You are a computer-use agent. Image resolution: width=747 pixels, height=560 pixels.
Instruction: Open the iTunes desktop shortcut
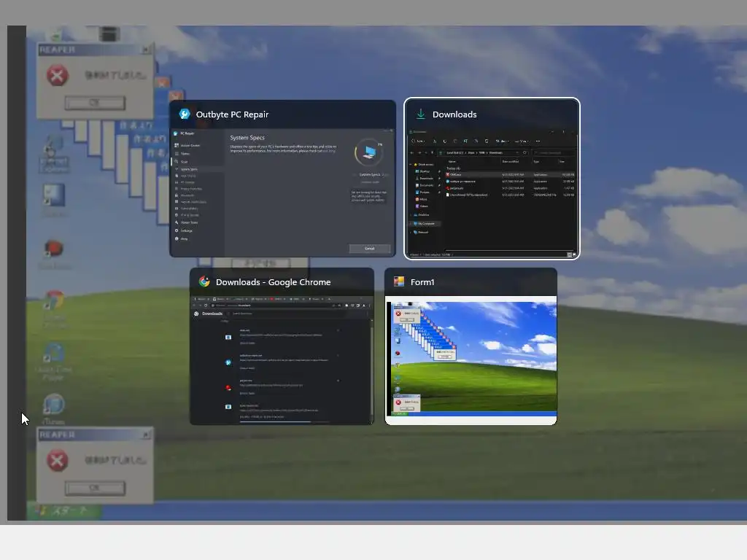pos(54,408)
